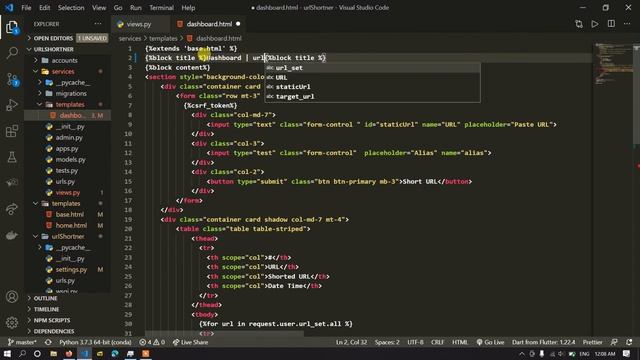Screen dimensions: 640x360
Task: Open the Manage settings gear
Action: pyautogui.click(x=12, y=322)
